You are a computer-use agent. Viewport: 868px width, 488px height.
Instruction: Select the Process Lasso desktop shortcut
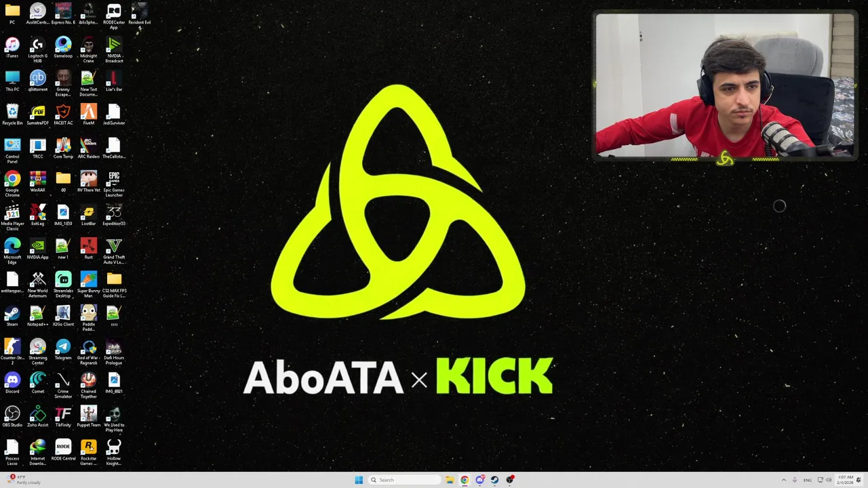point(12,453)
